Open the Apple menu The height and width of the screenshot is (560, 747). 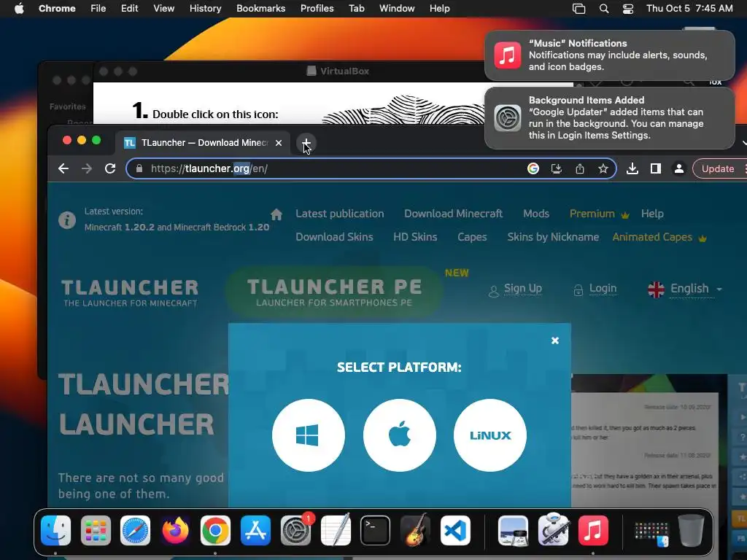tap(19, 9)
